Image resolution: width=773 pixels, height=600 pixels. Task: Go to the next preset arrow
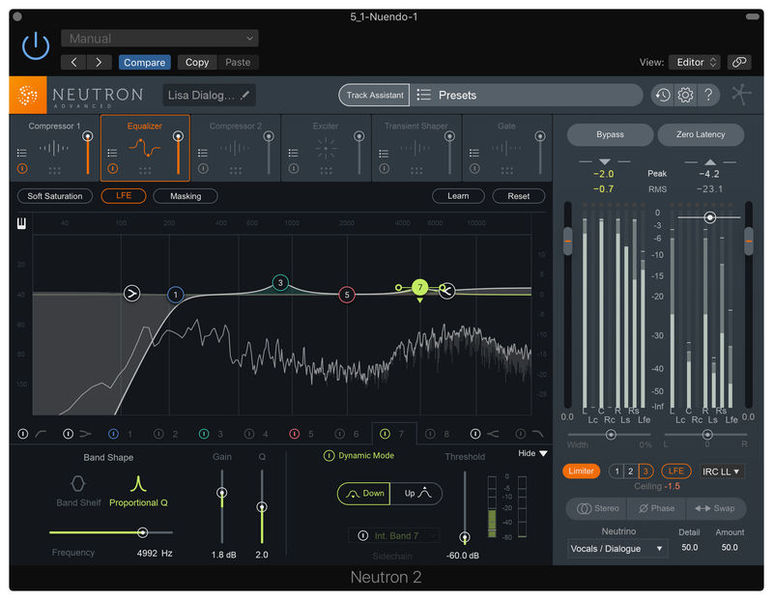point(99,62)
